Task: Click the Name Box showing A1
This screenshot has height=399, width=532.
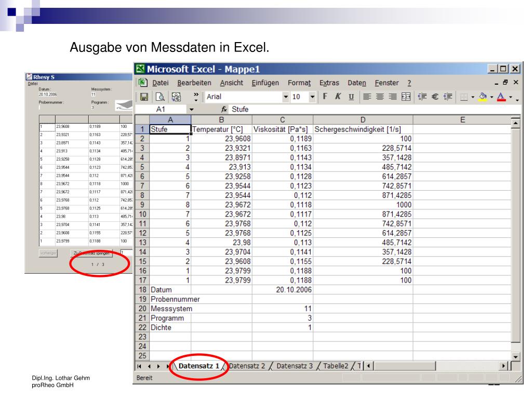Action: 161,109
